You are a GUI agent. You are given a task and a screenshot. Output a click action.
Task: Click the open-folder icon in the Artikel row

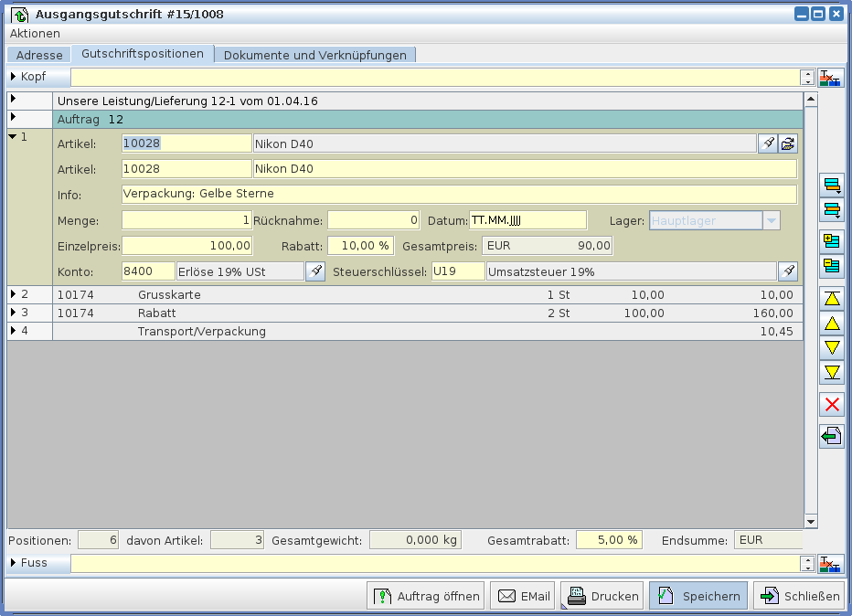(788, 143)
